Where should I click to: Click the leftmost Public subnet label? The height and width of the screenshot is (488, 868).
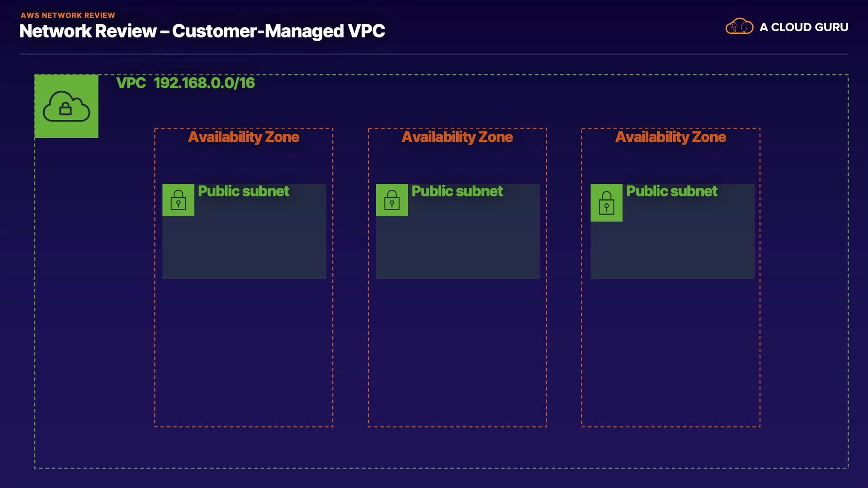[x=244, y=191]
